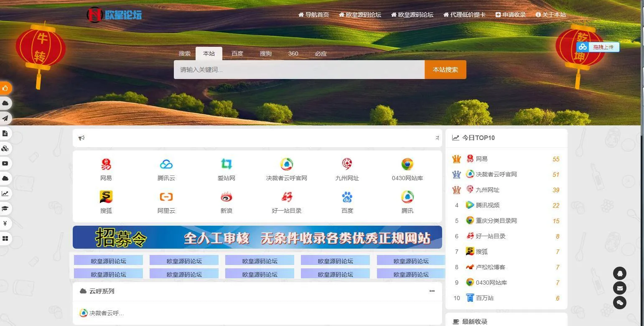Select the 搜狗 search engine tab

coord(266,53)
